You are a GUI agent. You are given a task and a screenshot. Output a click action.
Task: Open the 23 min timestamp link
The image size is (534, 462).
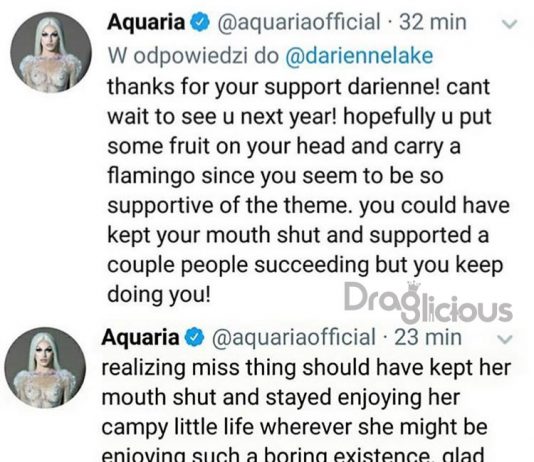pos(428,337)
